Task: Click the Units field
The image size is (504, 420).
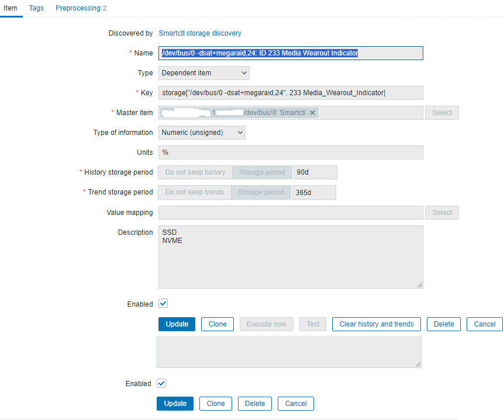Action: pyautogui.click(x=291, y=152)
